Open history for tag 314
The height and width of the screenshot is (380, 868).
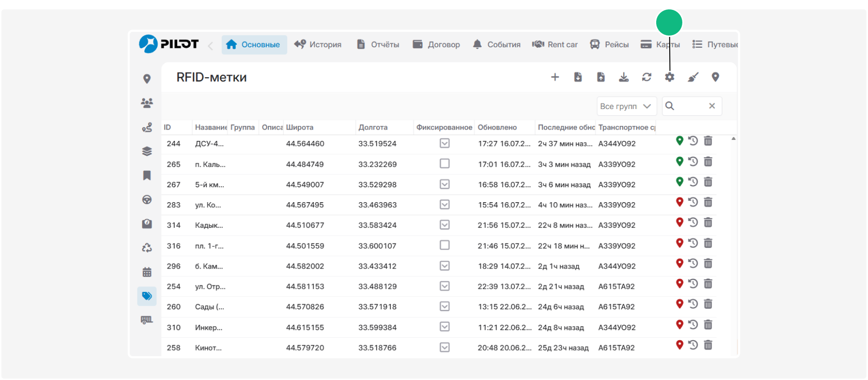coord(693,222)
